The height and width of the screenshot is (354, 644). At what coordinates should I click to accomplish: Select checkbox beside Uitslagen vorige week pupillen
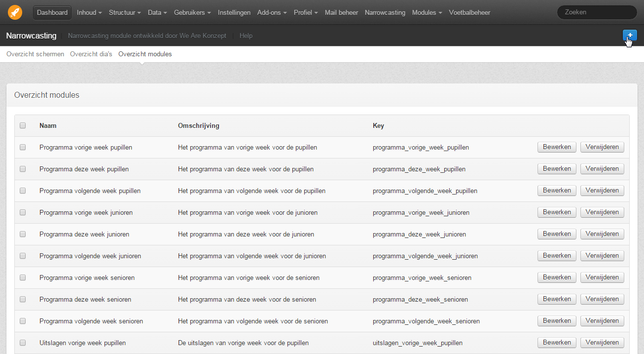pos(23,343)
